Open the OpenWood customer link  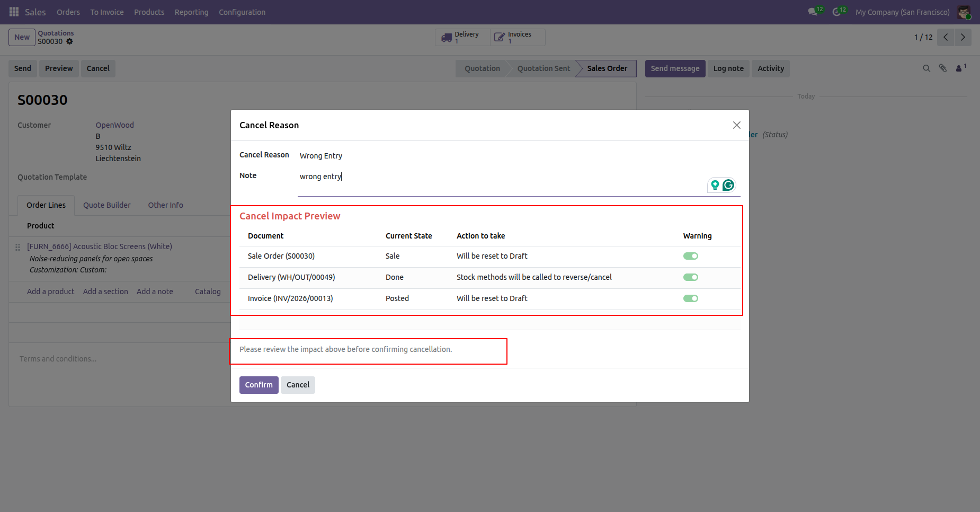[x=114, y=125]
